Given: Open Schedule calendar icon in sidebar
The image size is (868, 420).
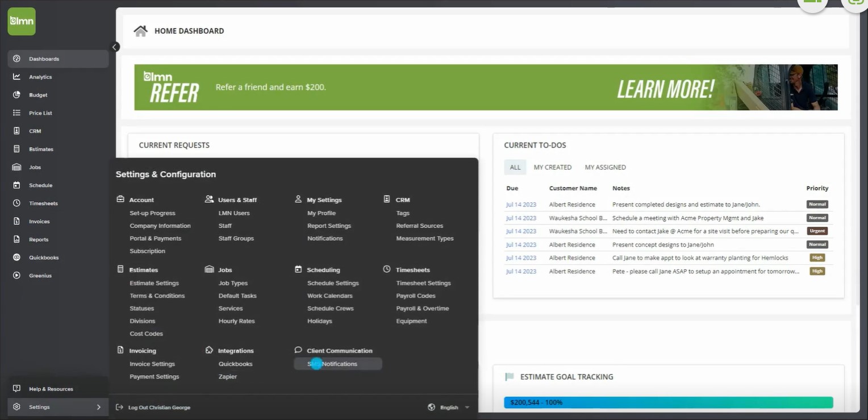Looking at the screenshot, I should (17, 185).
